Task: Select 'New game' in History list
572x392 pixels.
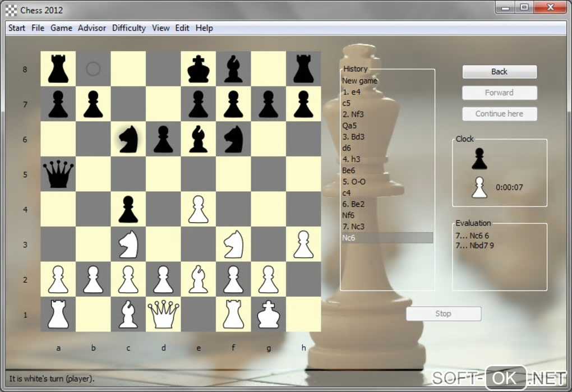Action: 387,81
